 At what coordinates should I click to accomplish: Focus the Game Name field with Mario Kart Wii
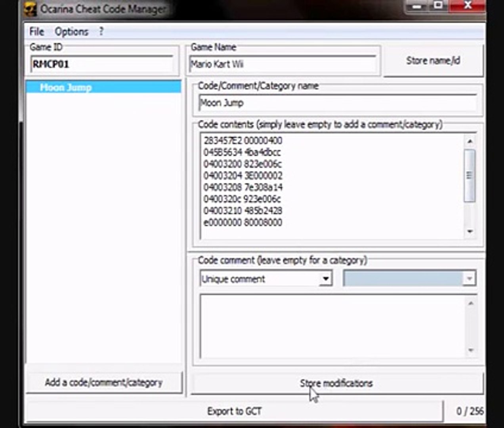click(283, 64)
